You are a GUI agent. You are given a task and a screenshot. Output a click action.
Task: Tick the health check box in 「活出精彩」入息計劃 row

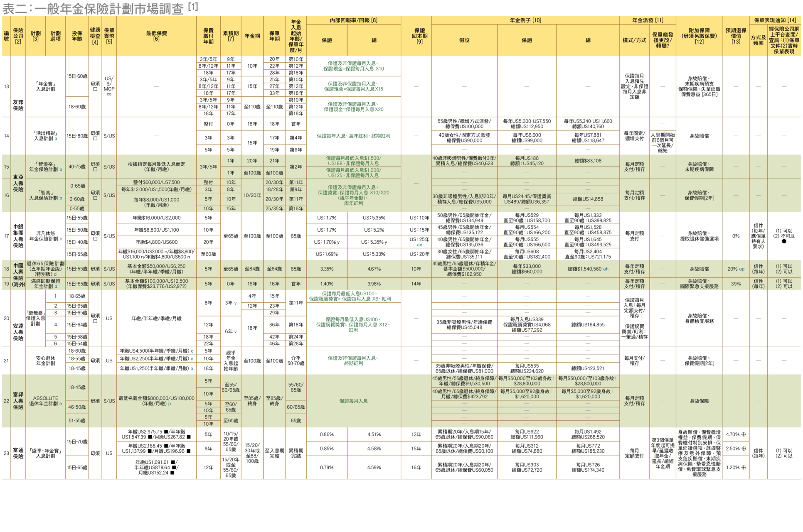pyautogui.click(x=95, y=139)
